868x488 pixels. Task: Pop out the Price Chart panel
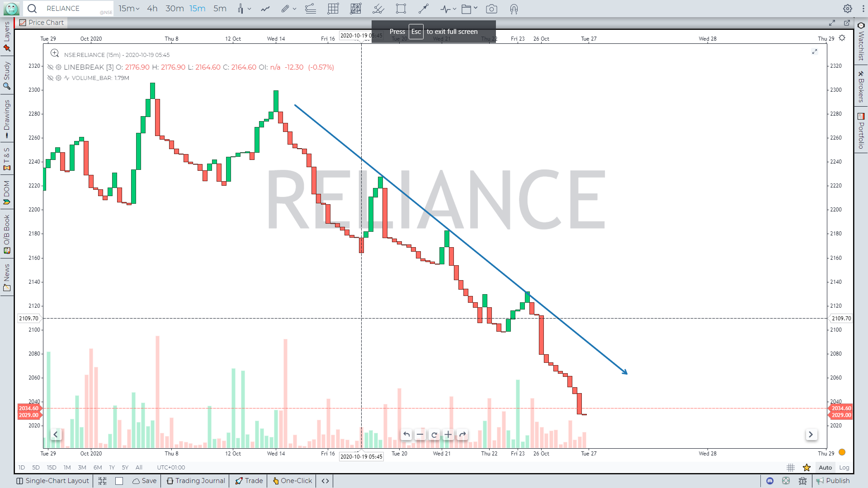[x=847, y=23]
